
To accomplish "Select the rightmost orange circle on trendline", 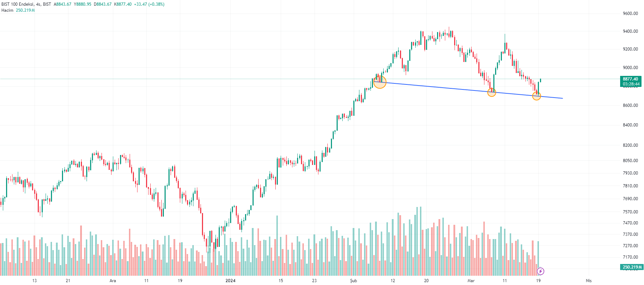I will [536, 96].
